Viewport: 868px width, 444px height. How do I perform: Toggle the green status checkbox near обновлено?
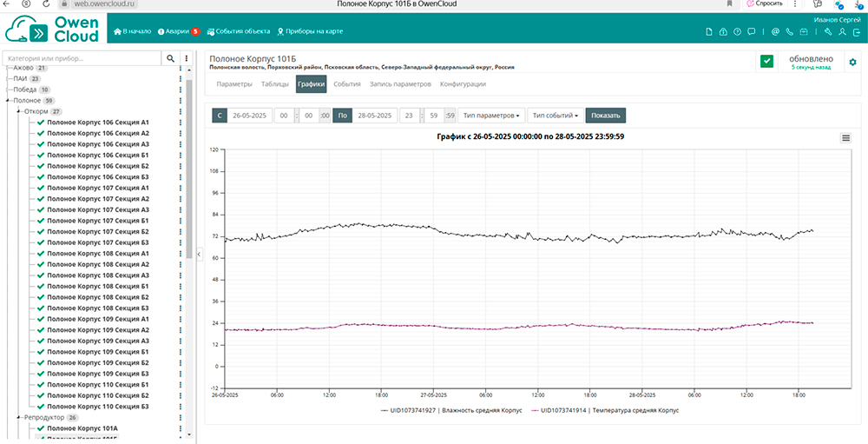tap(766, 62)
